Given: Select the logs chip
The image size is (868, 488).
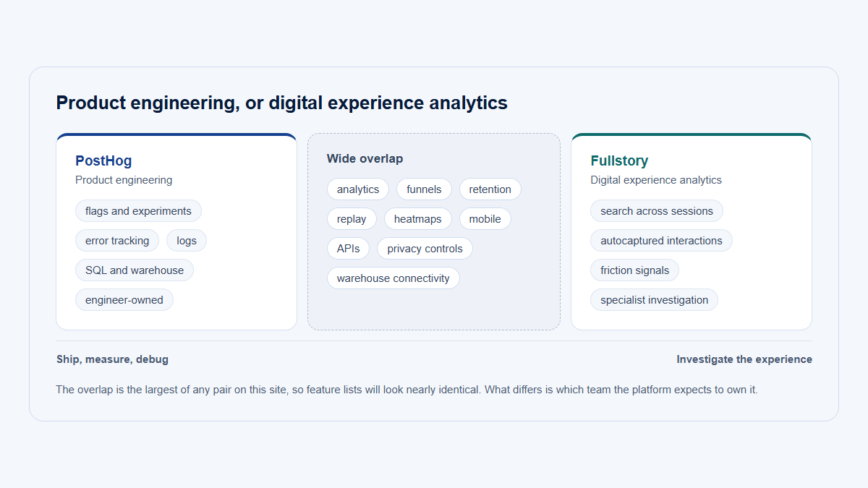Looking at the screenshot, I should (x=187, y=241).
